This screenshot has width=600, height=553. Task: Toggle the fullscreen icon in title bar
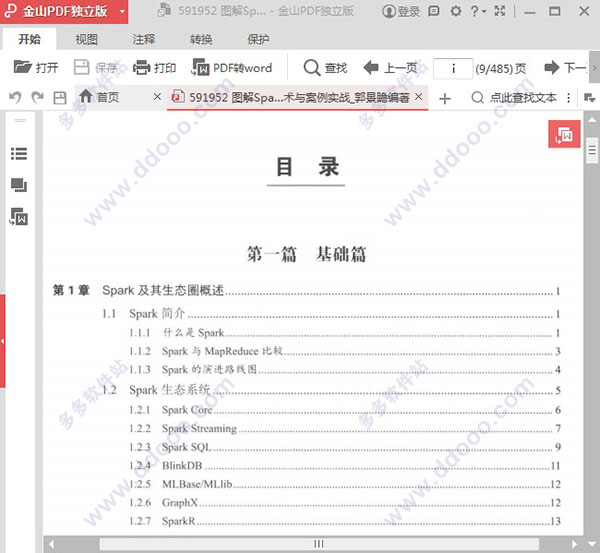point(500,11)
